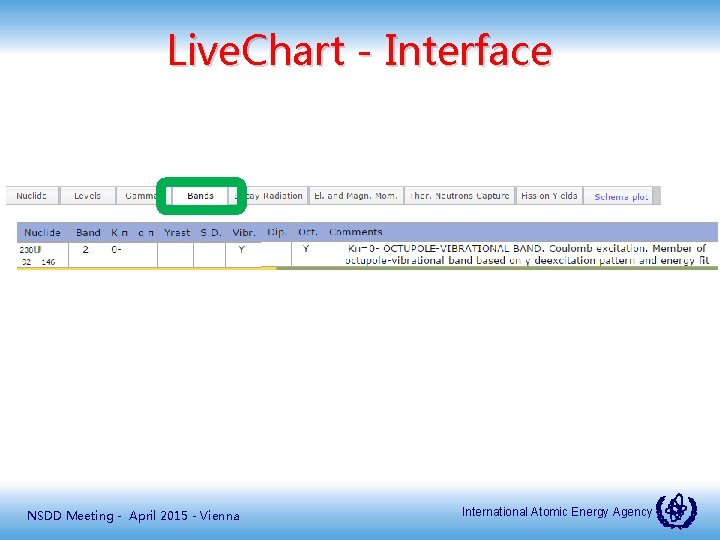Click the band number 2 cell

[x=85, y=250]
